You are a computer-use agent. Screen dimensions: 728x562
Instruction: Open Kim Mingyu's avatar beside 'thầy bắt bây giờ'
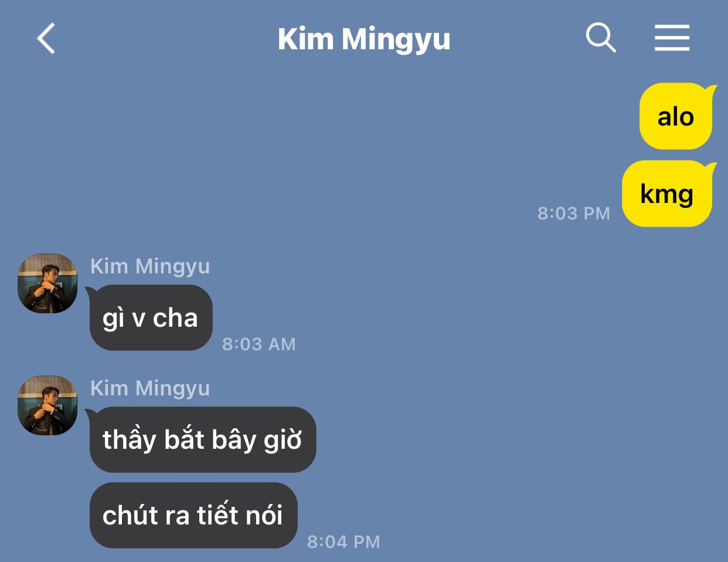(47, 405)
